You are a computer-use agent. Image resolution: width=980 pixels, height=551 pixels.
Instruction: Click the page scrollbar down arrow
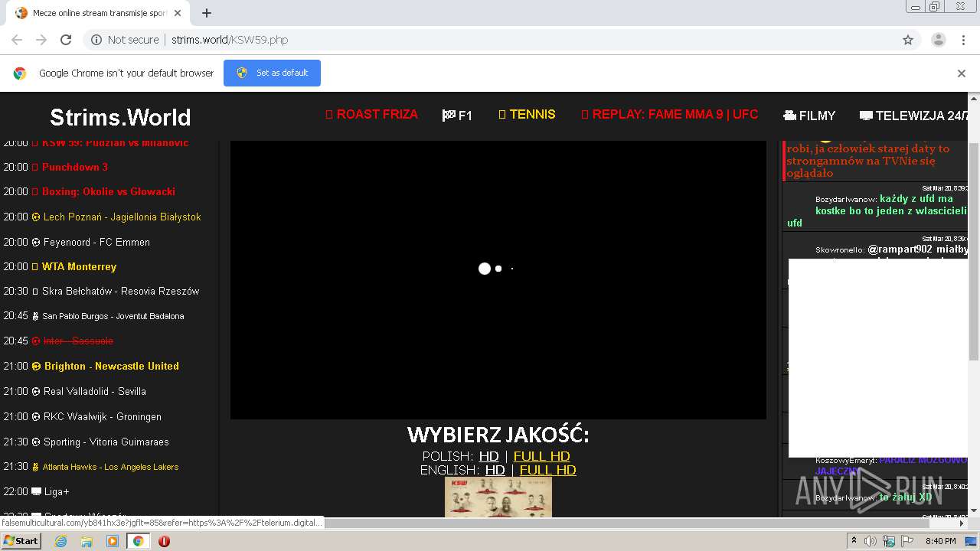(973, 510)
